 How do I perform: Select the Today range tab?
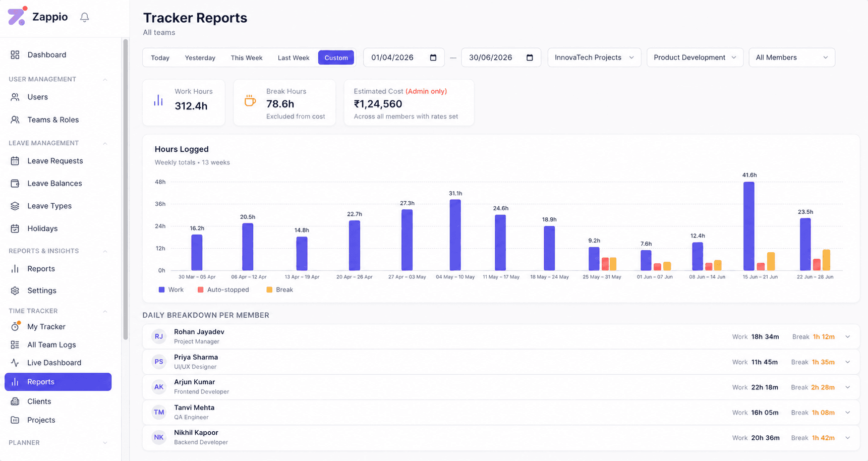click(160, 57)
